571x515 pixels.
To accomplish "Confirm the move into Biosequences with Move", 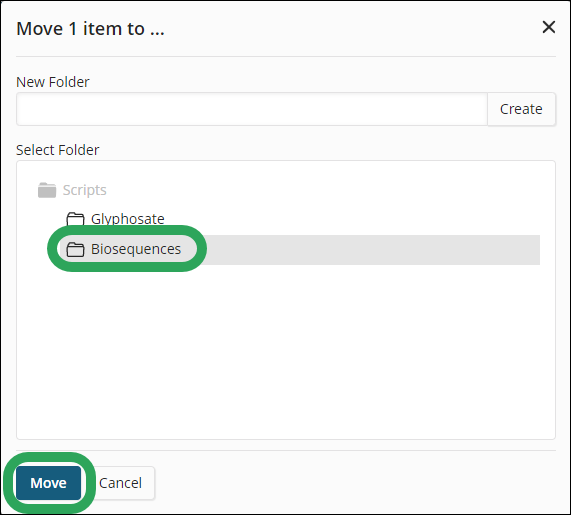I will [48, 483].
